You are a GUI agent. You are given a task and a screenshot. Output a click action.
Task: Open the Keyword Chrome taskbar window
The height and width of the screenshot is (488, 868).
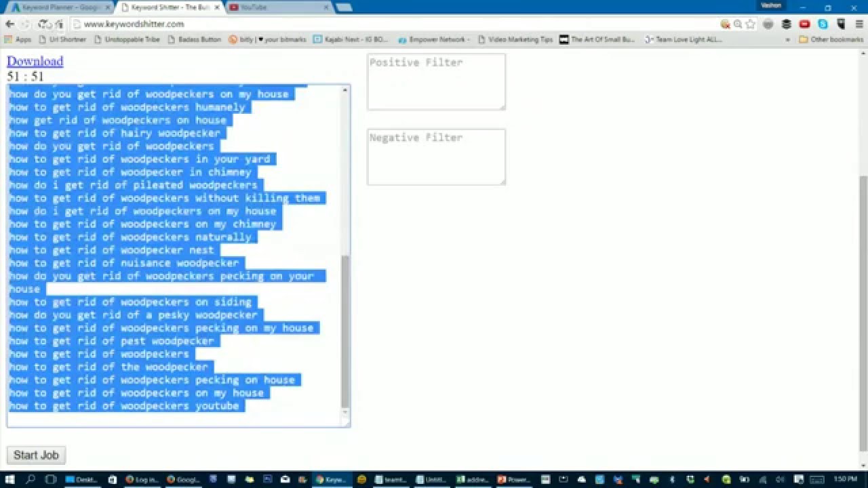331,479
